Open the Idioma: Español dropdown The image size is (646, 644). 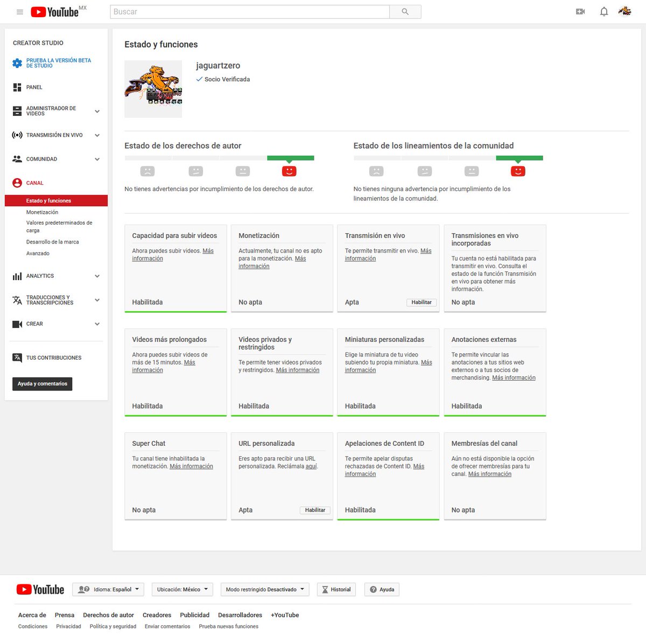tap(108, 590)
